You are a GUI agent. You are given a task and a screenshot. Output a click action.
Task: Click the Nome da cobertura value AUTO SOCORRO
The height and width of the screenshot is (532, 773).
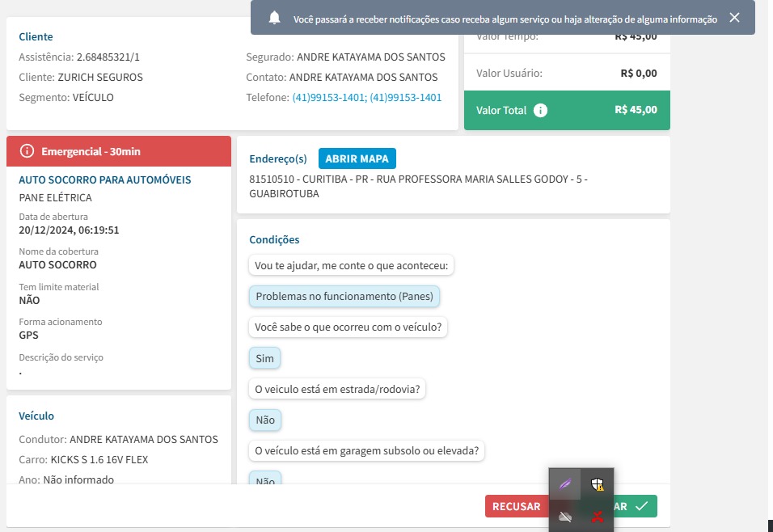[x=57, y=264]
